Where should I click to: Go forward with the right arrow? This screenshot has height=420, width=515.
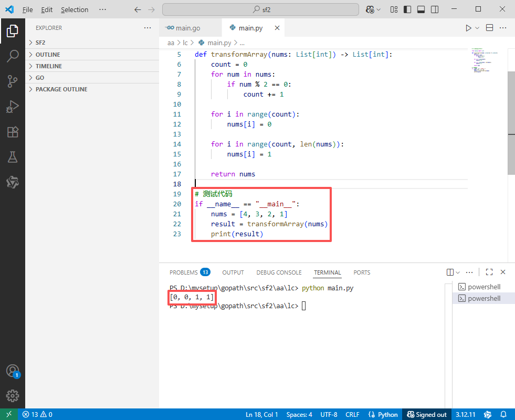pyautogui.click(x=151, y=9)
